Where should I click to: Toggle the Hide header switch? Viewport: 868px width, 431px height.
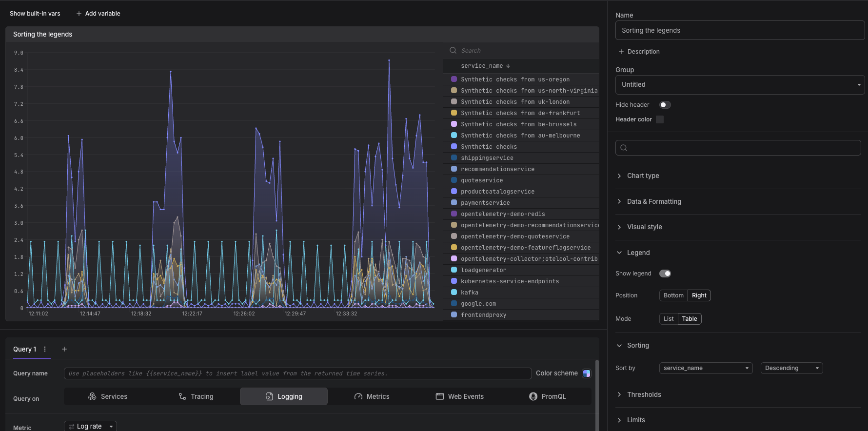point(665,105)
